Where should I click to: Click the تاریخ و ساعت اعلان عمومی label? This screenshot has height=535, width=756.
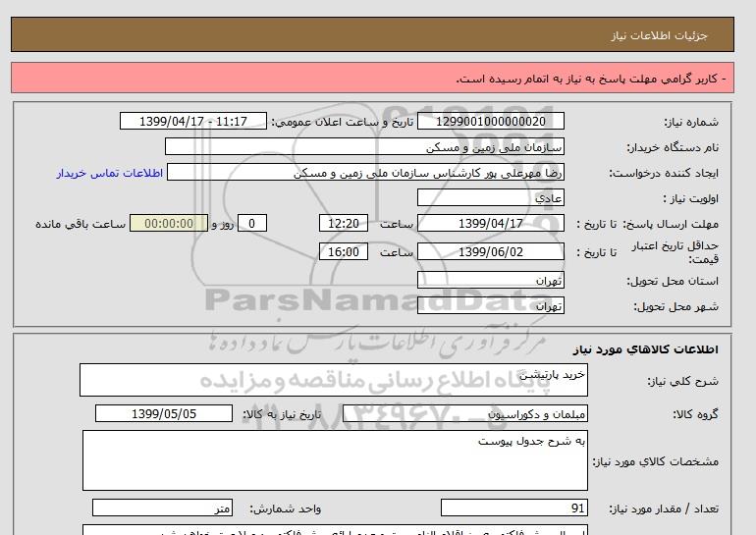click(343, 122)
